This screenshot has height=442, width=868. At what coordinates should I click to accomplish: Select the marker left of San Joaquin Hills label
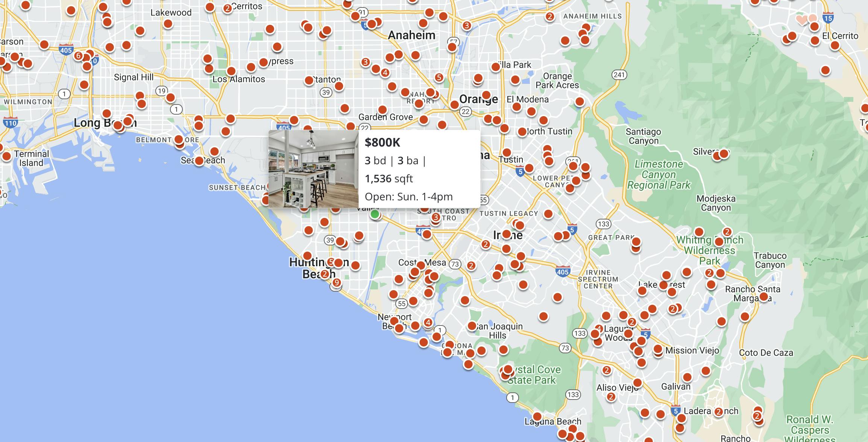472,325
